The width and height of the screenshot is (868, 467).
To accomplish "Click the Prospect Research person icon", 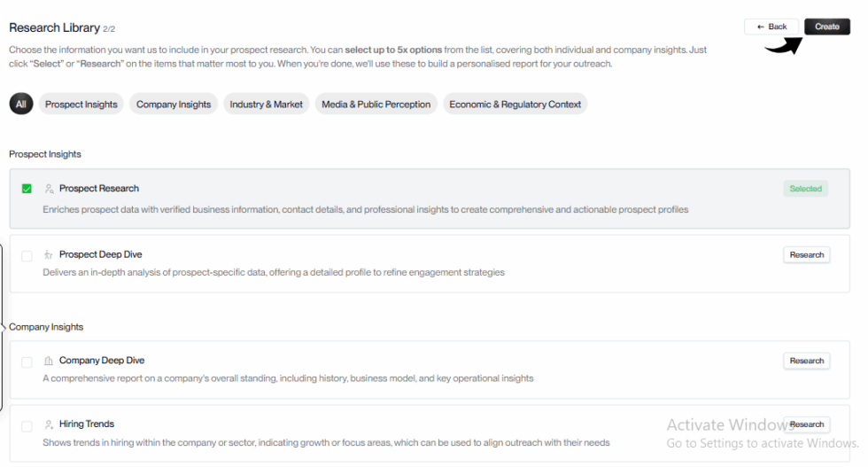I will click(49, 189).
